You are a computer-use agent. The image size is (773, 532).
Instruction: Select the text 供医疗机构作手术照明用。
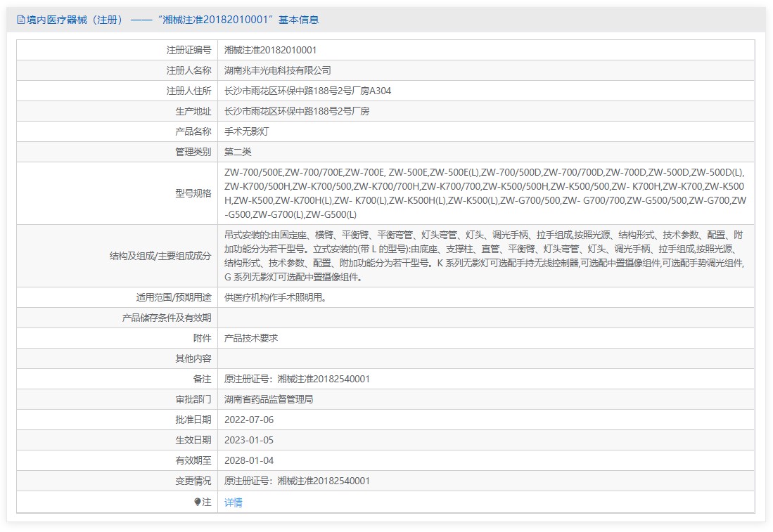coord(275,297)
